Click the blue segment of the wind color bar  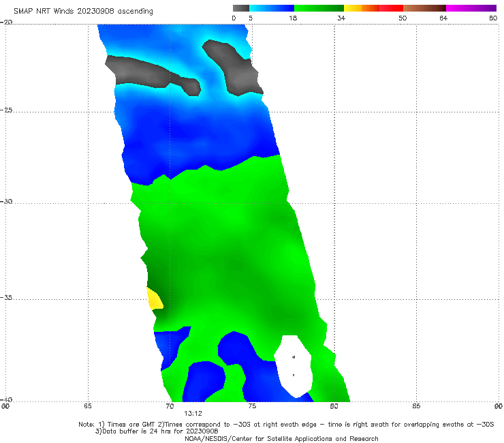272,8
